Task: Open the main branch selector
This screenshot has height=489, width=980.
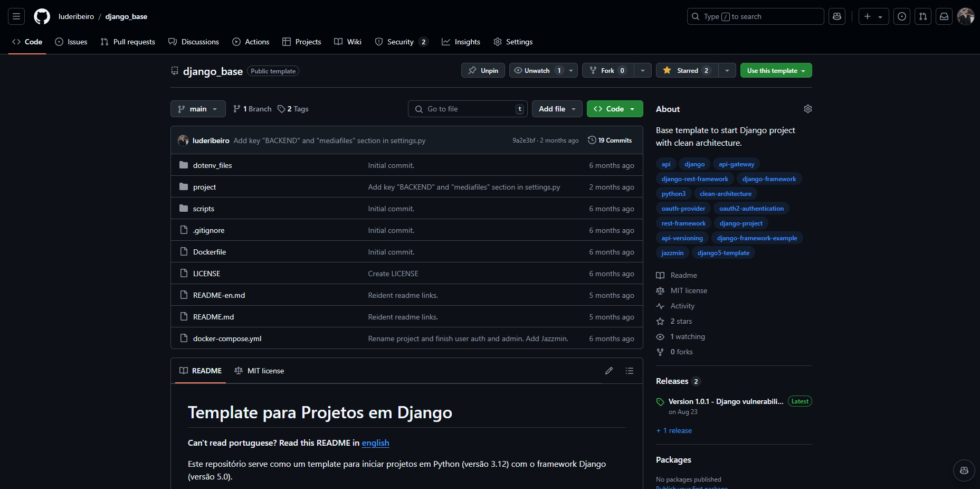Action: click(198, 109)
